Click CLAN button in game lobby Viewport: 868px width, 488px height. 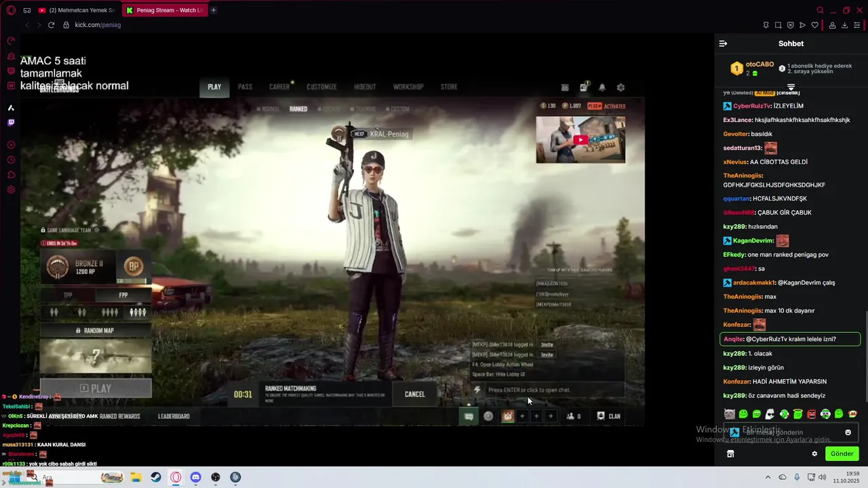point(608,416)
